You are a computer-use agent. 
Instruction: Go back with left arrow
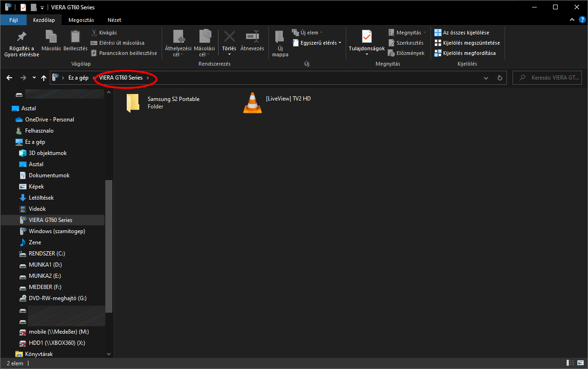9,78
